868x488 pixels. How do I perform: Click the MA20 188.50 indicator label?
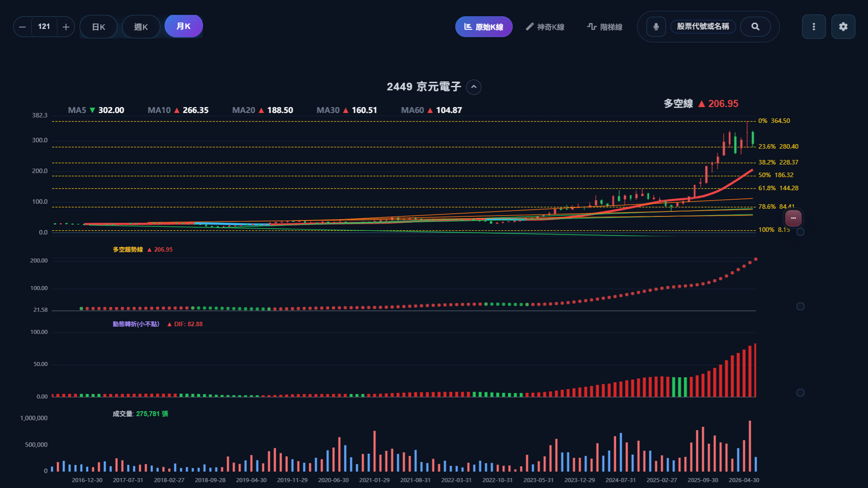point(263,110)
